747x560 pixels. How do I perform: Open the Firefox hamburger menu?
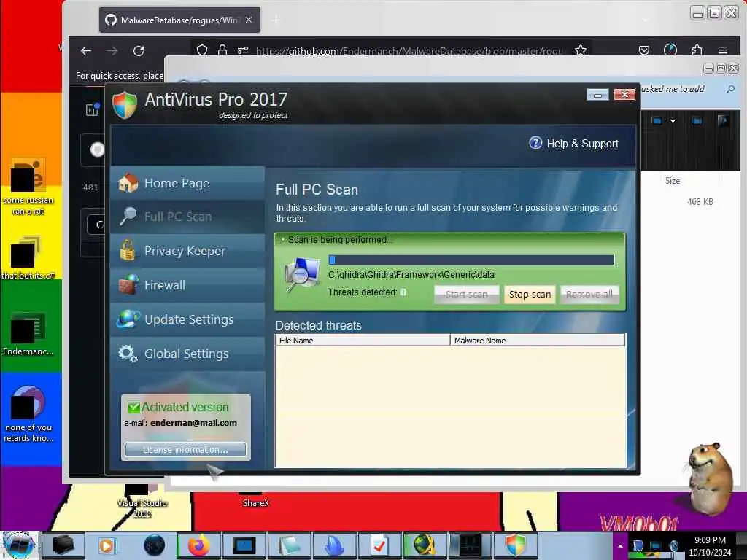[723, 50]
